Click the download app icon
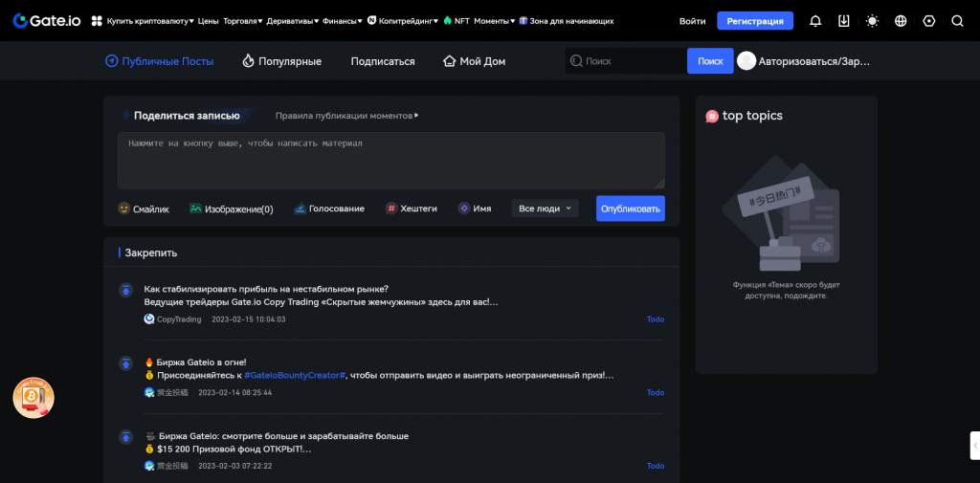 (843, 20)
